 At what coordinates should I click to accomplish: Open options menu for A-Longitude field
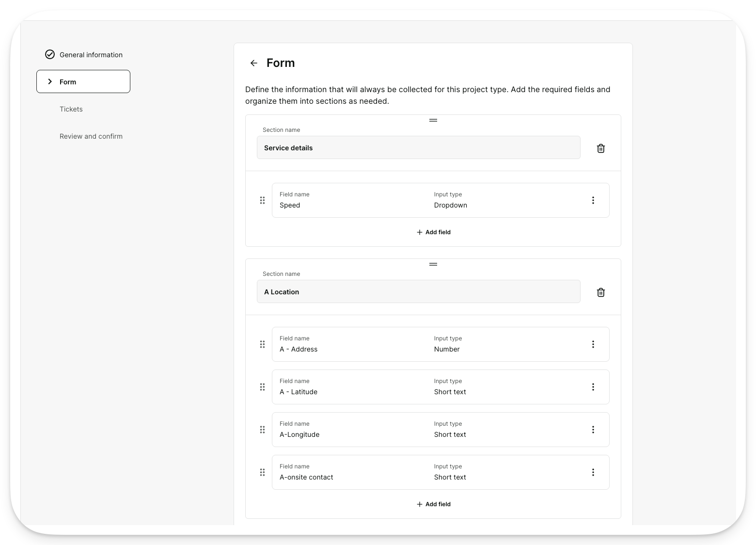(x=593, y=430)
